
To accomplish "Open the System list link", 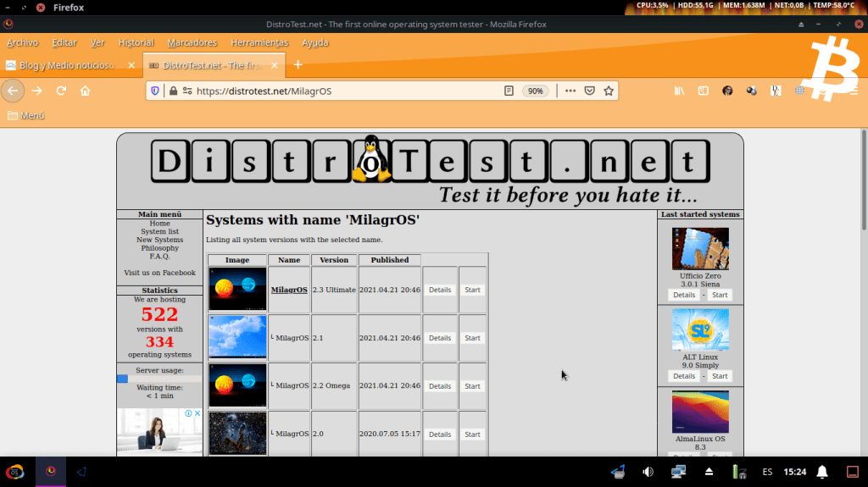I will coord(159,231).
